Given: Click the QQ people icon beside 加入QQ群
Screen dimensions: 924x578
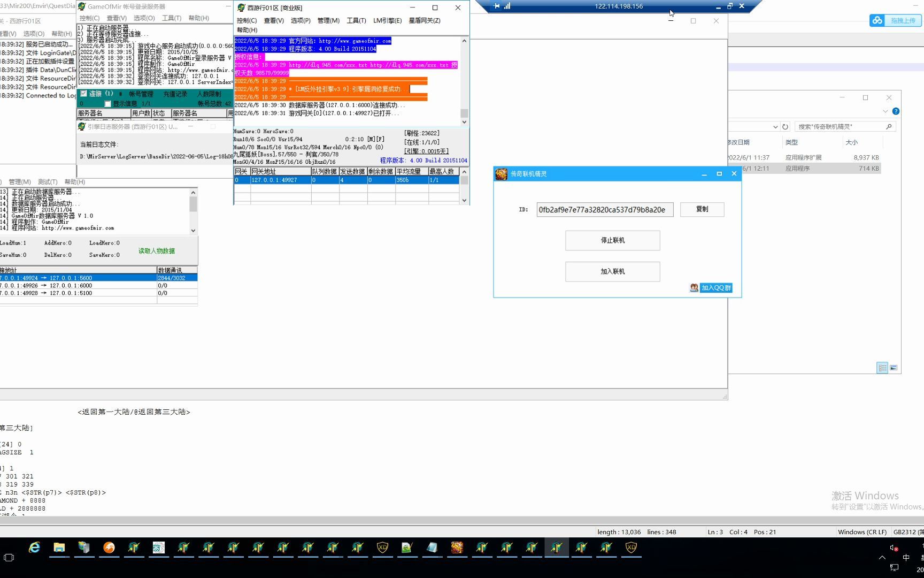Looking at the screenshot, I should tap(694, 288).
